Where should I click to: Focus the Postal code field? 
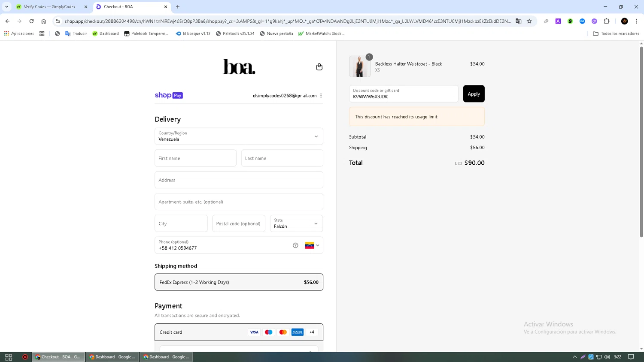(239, 223)
